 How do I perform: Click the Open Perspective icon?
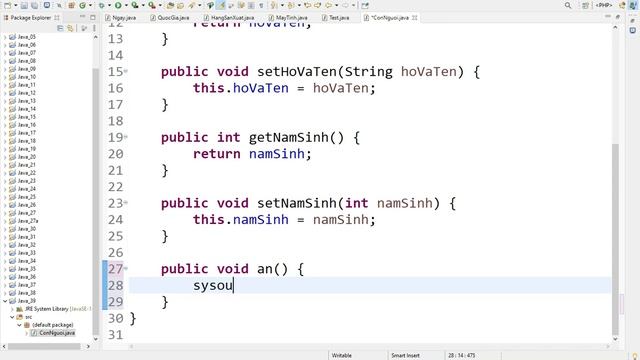click(x=585, y=5)
